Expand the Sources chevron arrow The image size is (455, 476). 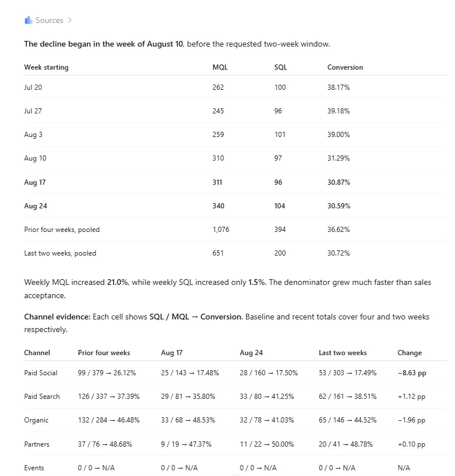70,20
